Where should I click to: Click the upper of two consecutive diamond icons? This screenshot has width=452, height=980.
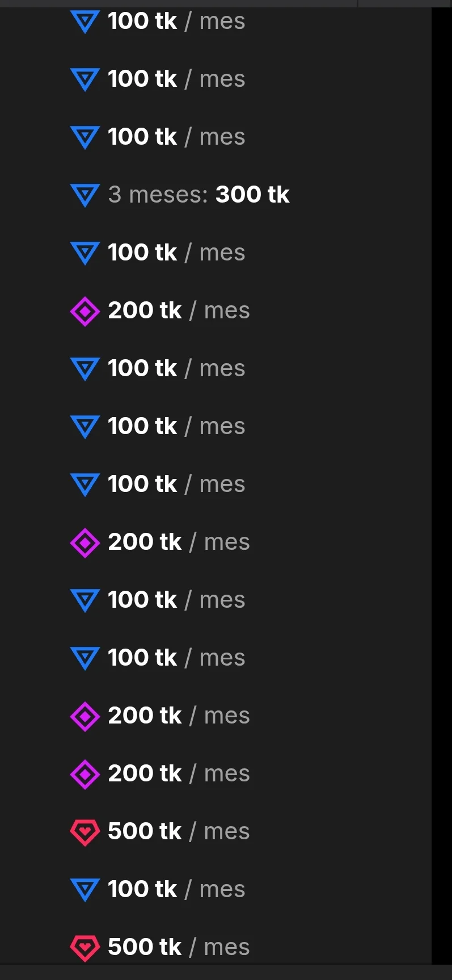85,716
